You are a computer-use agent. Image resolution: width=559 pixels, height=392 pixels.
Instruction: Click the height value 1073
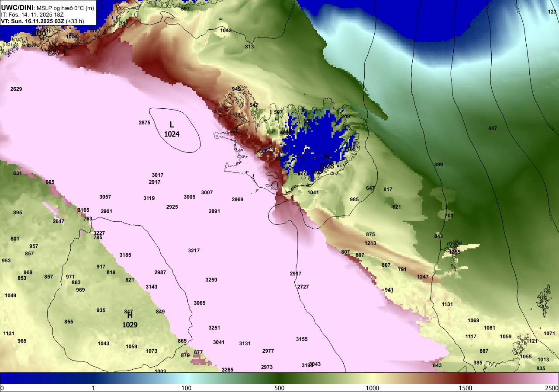(x=152, y=351)
